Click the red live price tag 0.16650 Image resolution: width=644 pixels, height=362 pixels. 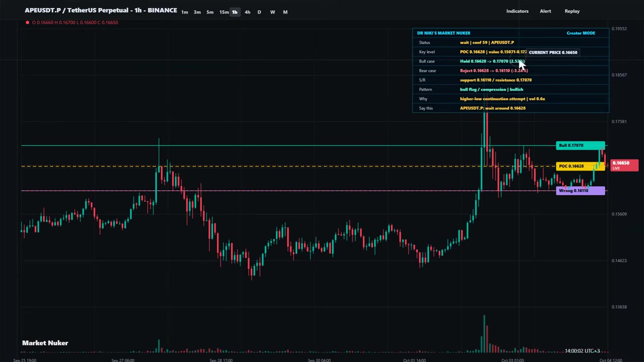pyautogui.click(x=624, y=165)
